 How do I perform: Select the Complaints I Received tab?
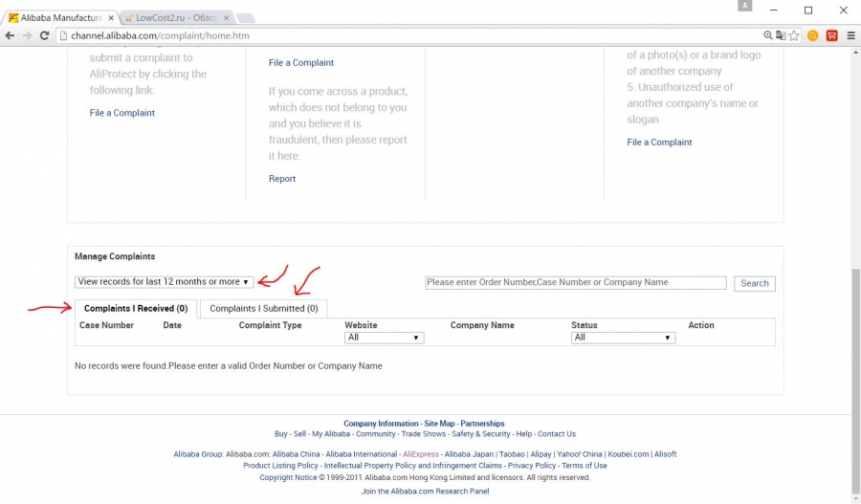pyautogui.click(x=136, y=309)
